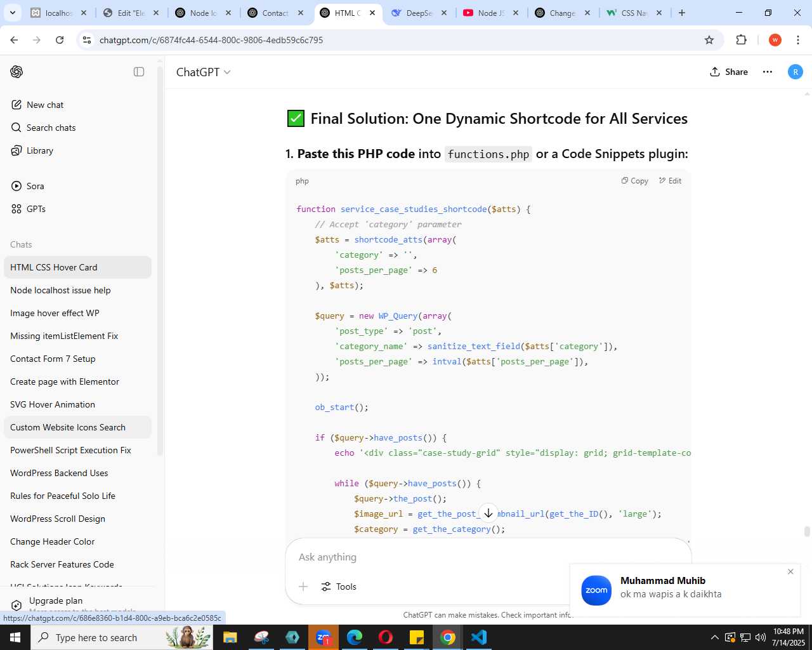Expand the ChatGPT model dropdown
This screenshot has height=650, width=812.
(203, 72)
